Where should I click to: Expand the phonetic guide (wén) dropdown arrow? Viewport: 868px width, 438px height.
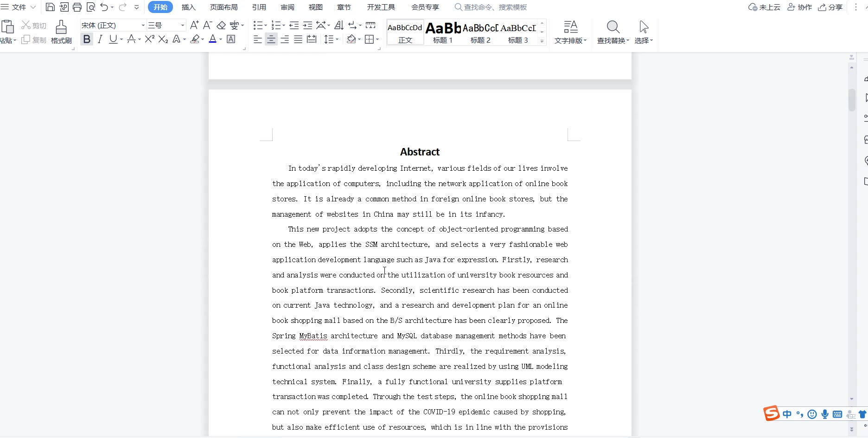pos(243,26)
